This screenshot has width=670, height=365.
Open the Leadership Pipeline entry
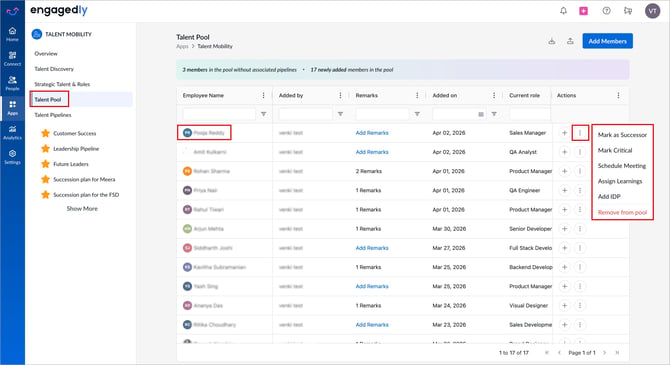pos(76,149)
